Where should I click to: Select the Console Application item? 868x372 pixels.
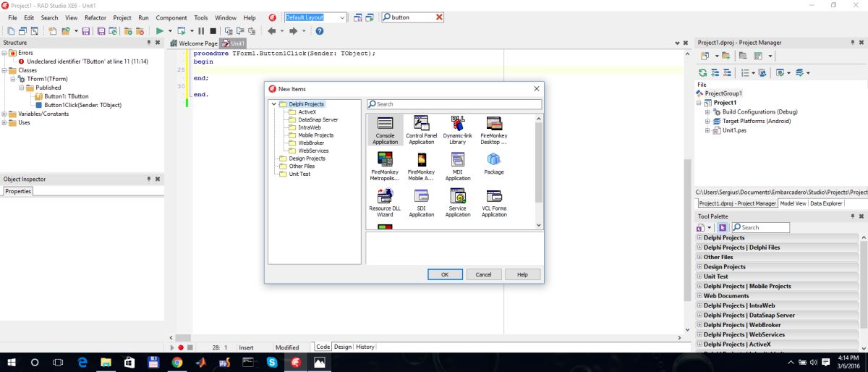[x=385, y=130]
